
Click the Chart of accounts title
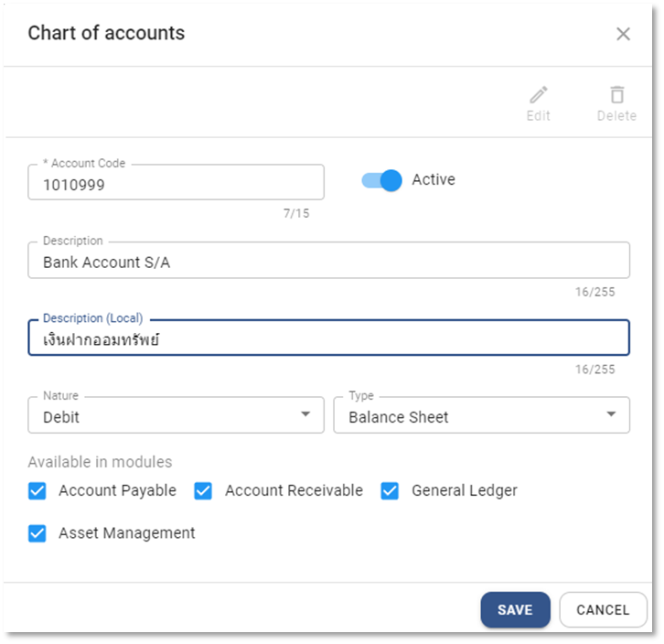point(106,34)
